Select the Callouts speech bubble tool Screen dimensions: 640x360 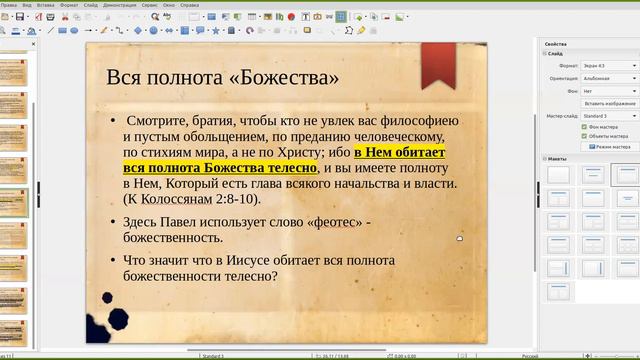(x=200, y=31)
